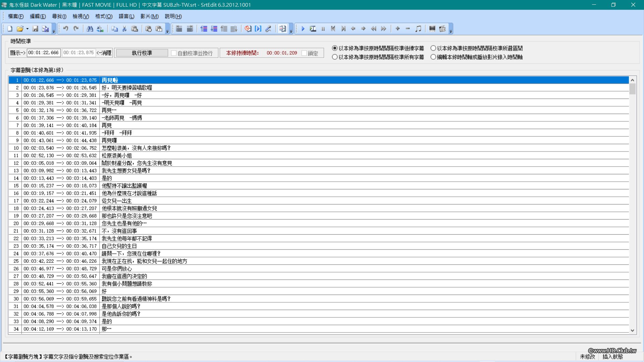Select radio 編輯本條時間軸或播放影片錄入時間軸
Screen dimensions: 644x362
coord(433,57)
